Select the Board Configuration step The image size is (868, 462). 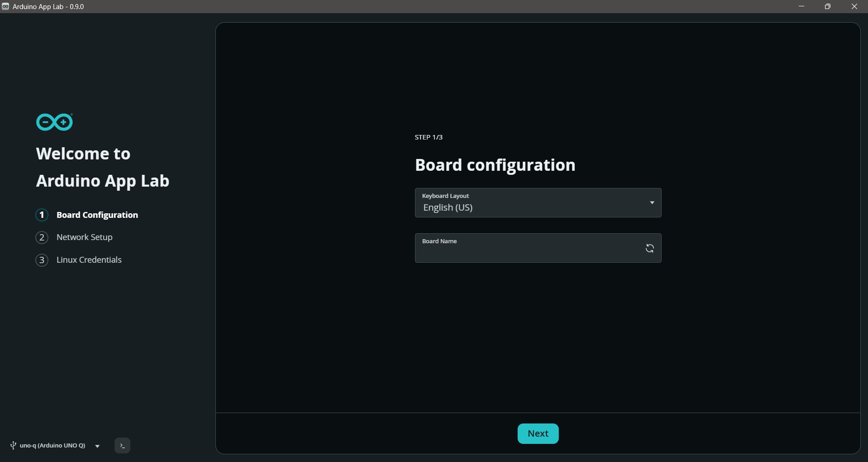click(87, 215)
